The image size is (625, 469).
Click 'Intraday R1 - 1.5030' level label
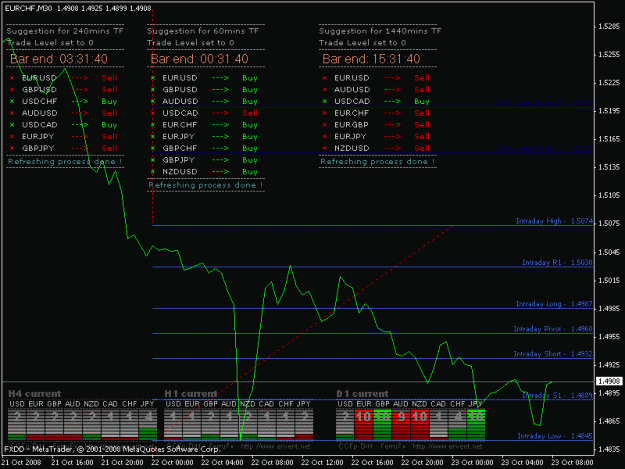557,262
